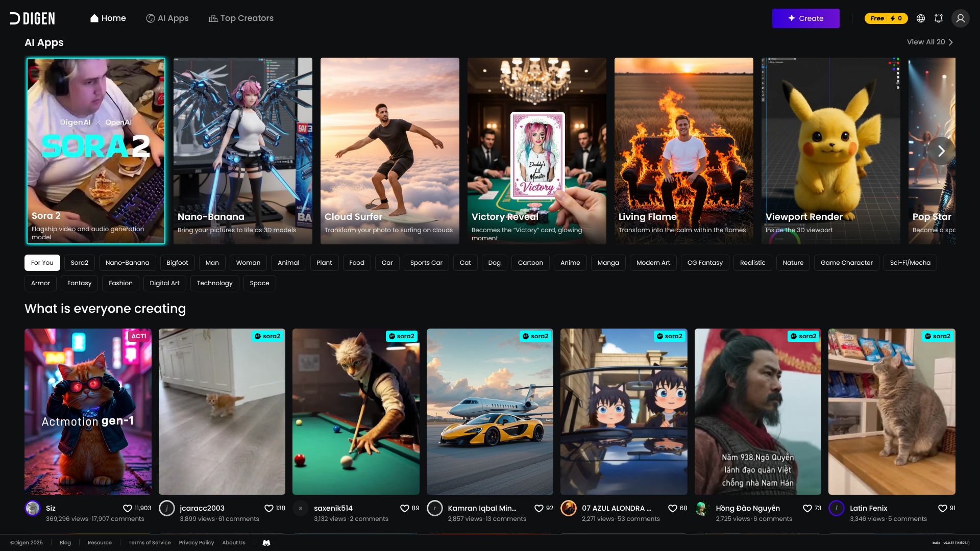Click the Digen logo
Screen dimensions: 980x551
tap(33, 18)
